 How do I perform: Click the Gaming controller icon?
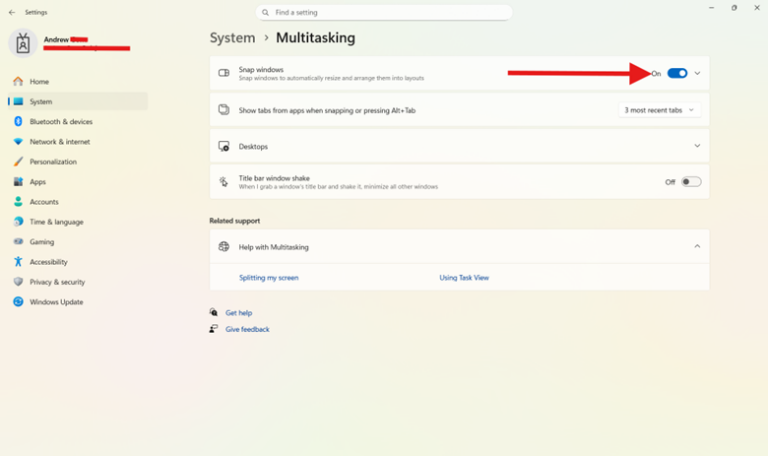click(18, 241)
